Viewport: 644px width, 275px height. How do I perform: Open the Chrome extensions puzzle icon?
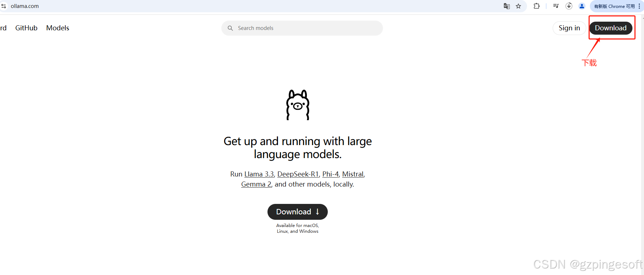(x=537, y=6)
